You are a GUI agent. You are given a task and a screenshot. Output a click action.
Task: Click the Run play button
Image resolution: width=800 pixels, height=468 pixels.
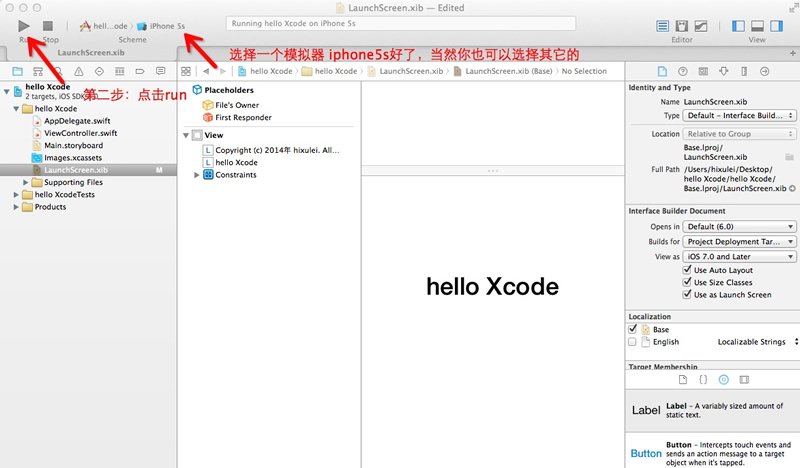(23, 26)
